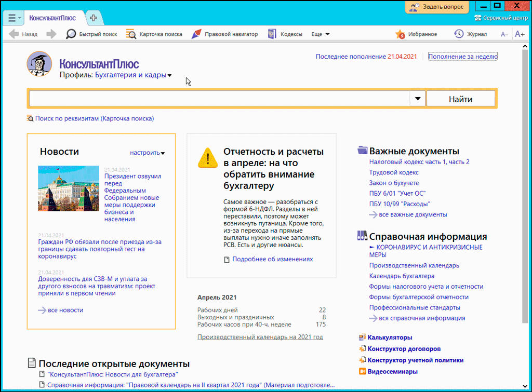Open Производственный календарь на 2021 год link
This screenshot has width=532, height=392.
pos(260,337)
